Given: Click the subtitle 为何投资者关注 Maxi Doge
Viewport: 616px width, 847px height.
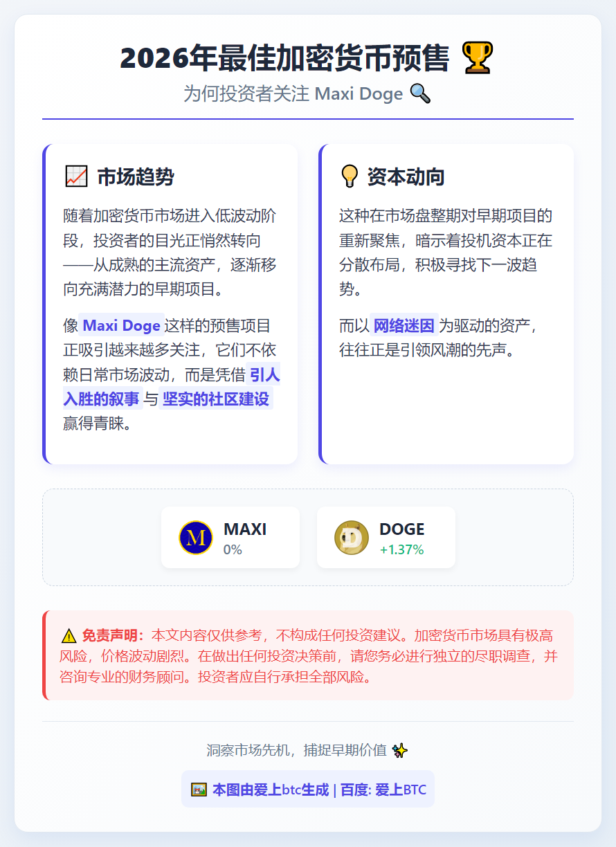Looking at the screenshot, I should 293,93.
